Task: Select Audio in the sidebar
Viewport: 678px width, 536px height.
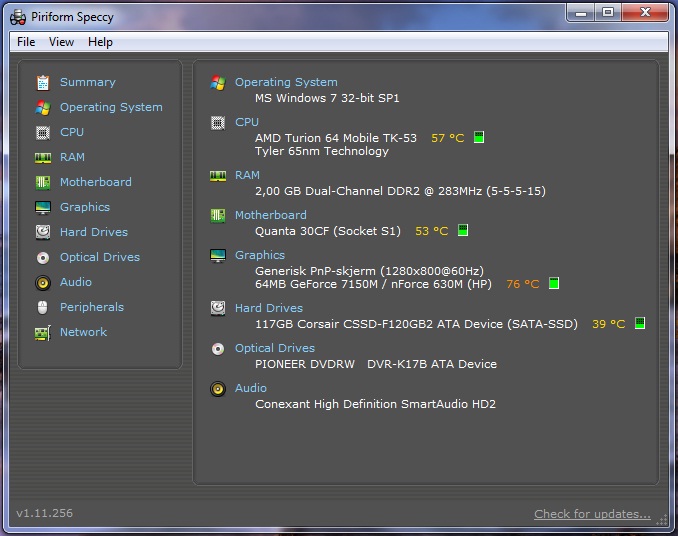Action: (x=76, y=282)
